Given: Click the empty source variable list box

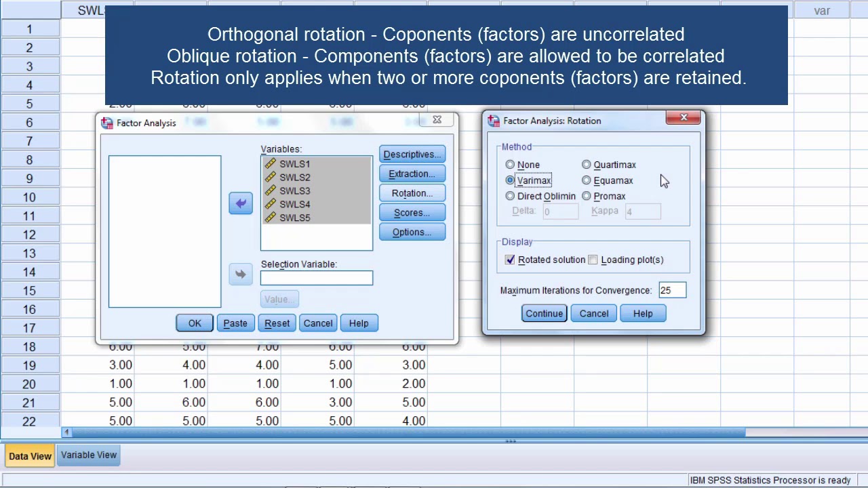Looking at the screenshot, I should pos(165,232).
